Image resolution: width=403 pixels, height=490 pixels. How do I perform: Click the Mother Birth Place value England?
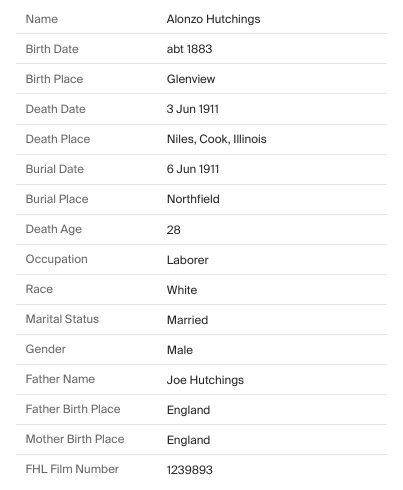coord(188,440)
